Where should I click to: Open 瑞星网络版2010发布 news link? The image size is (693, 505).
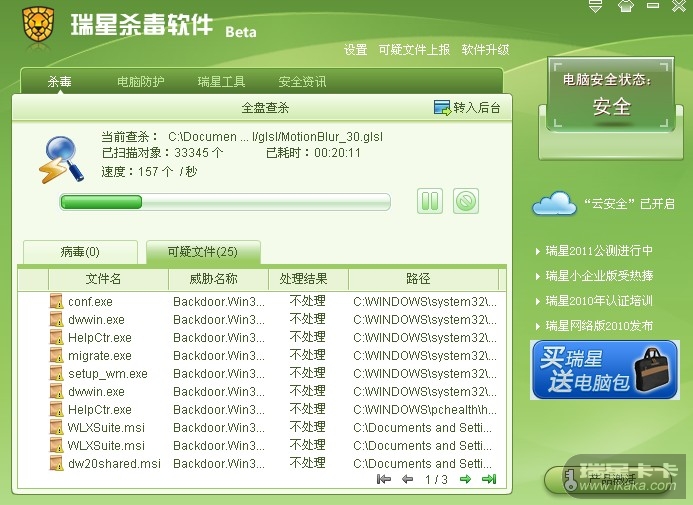[x=599, y=326]
